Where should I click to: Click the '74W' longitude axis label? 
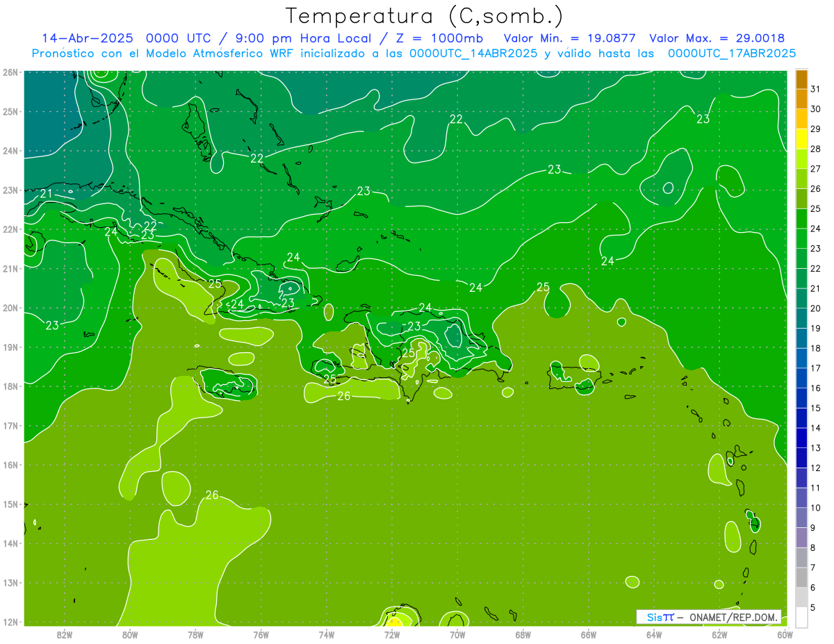click(x=327, y=634)
